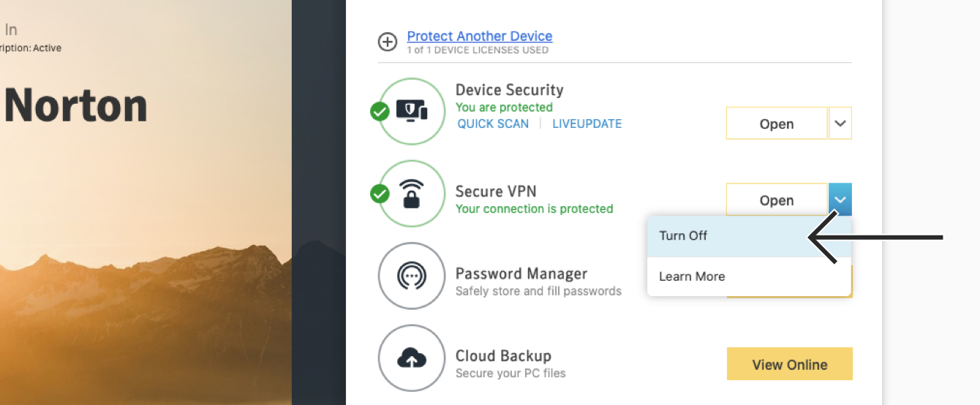The image size is (980, 405).
Task: Click the Cloud Backup upload icon
Action: pyautogui.click(x=412, y=358)
